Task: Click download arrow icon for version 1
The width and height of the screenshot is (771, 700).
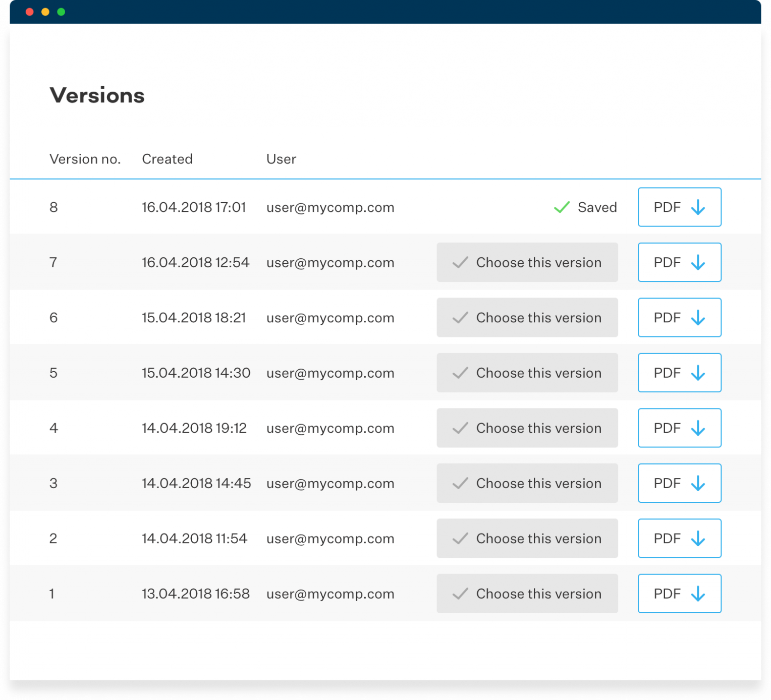Action: coord(698,594)
